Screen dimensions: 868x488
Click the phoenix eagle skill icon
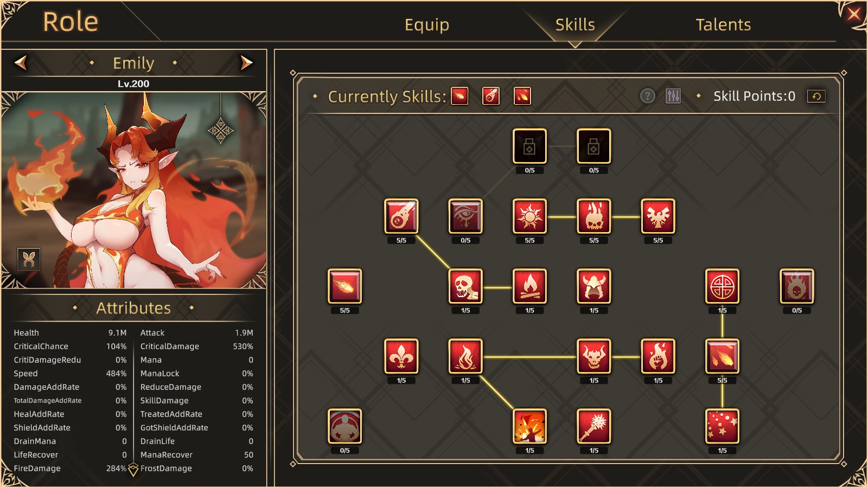tap(658, 216)
